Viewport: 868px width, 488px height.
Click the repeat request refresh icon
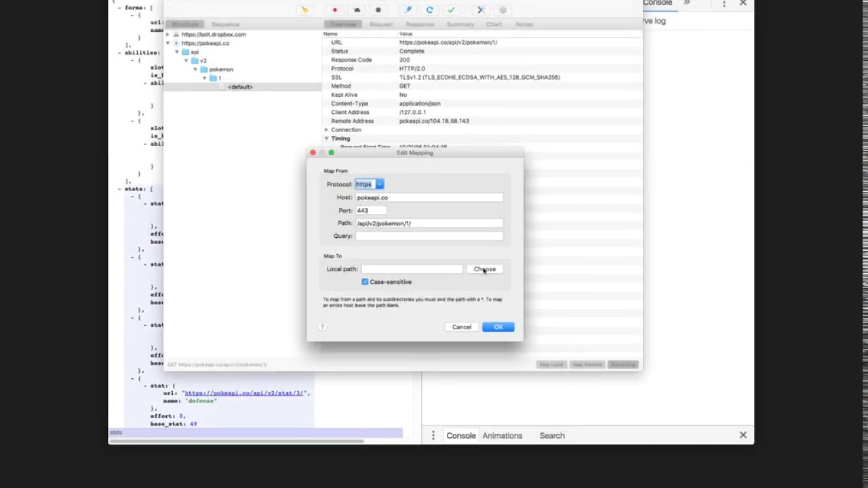pos(429,10)
